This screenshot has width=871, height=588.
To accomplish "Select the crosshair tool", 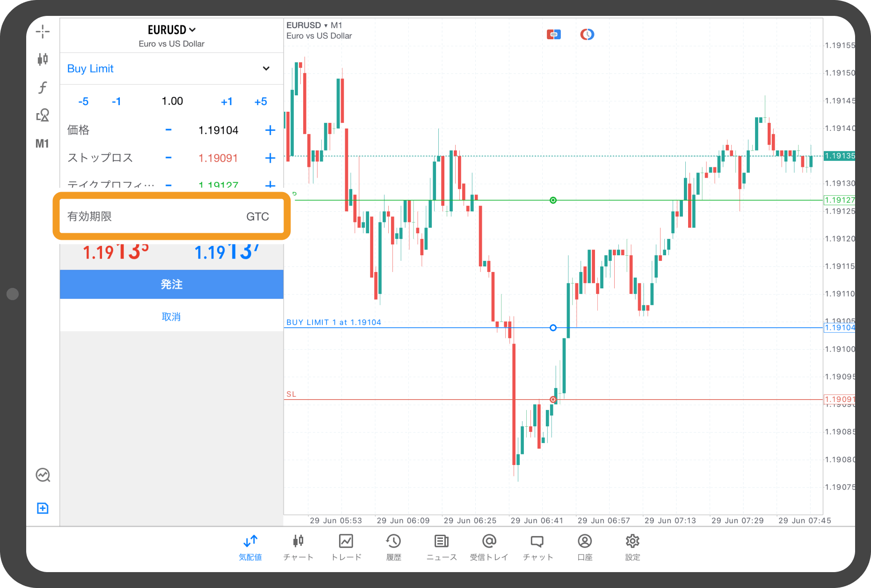I will 43,31.
